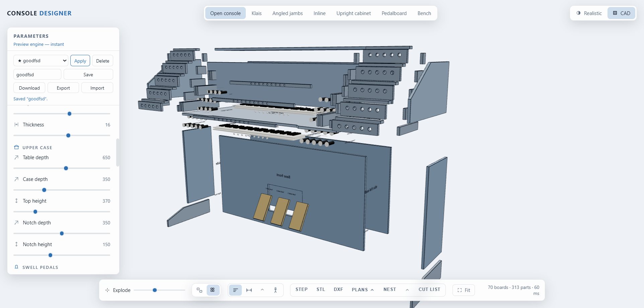The image size is (644, 308).
Task: Delete the selected preset
Action: click(x=103, y=61)
